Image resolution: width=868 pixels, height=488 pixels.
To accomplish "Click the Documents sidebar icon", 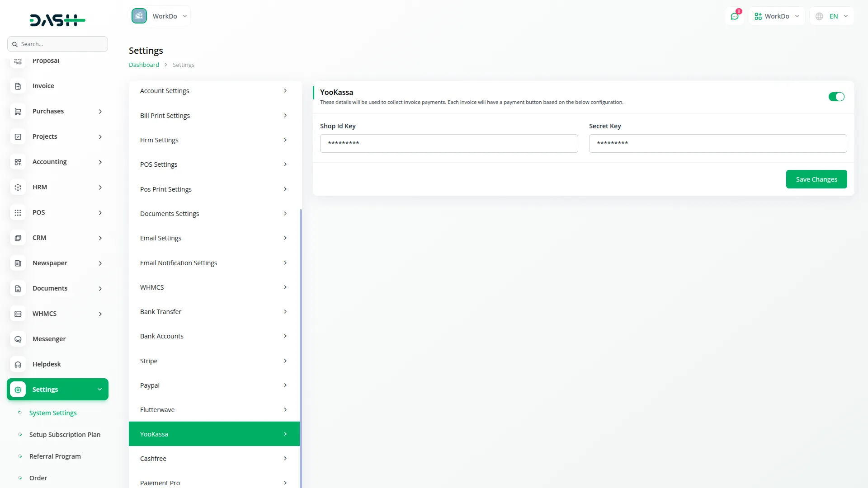I will (x=18, y=288).
